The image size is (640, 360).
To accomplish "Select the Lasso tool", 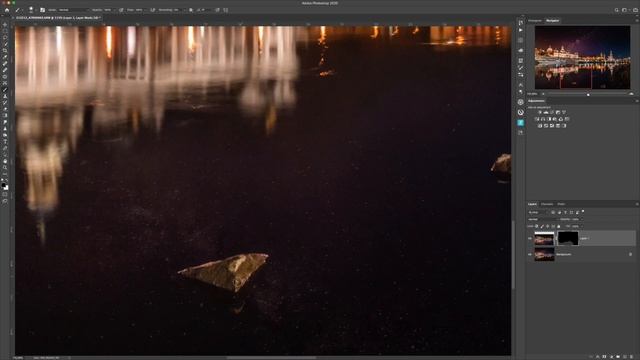I will [x=5, y=37].
